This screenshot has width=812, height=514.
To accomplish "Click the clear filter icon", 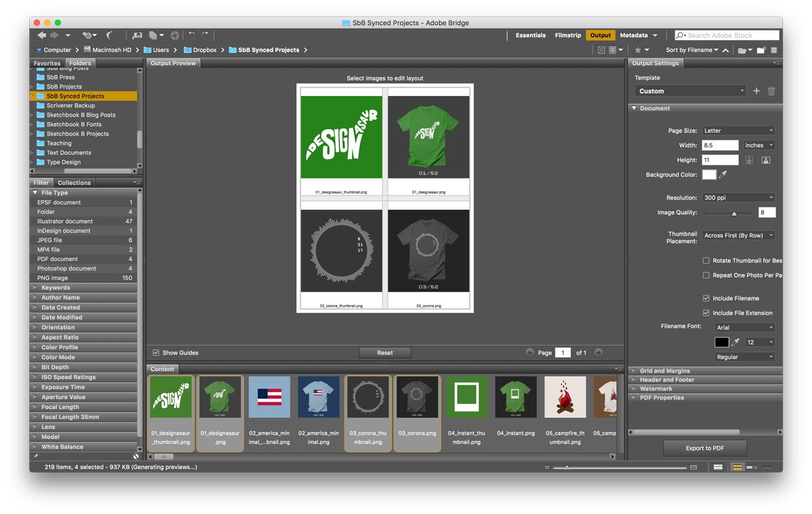I will [135, 457].
